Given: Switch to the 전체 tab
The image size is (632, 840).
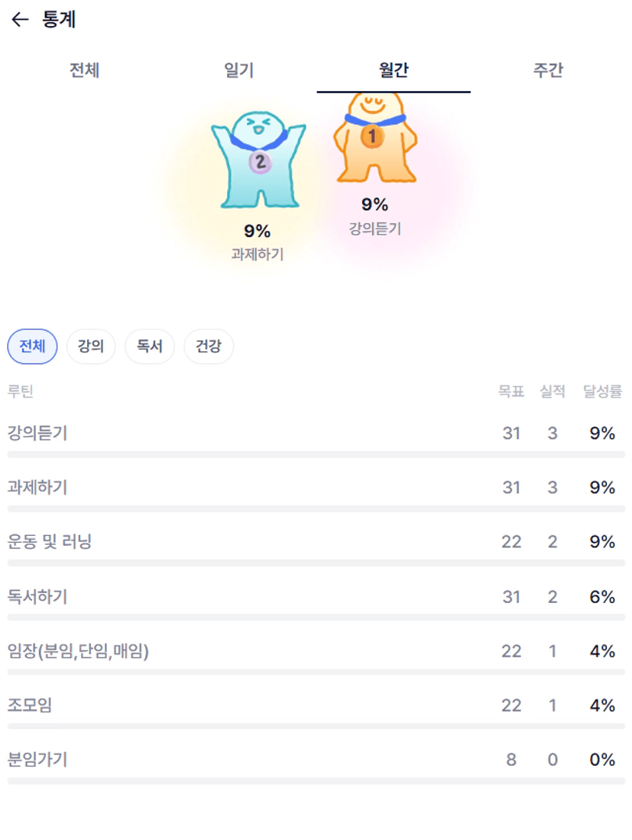Looking at the screenshot, I should coord(85,71).
